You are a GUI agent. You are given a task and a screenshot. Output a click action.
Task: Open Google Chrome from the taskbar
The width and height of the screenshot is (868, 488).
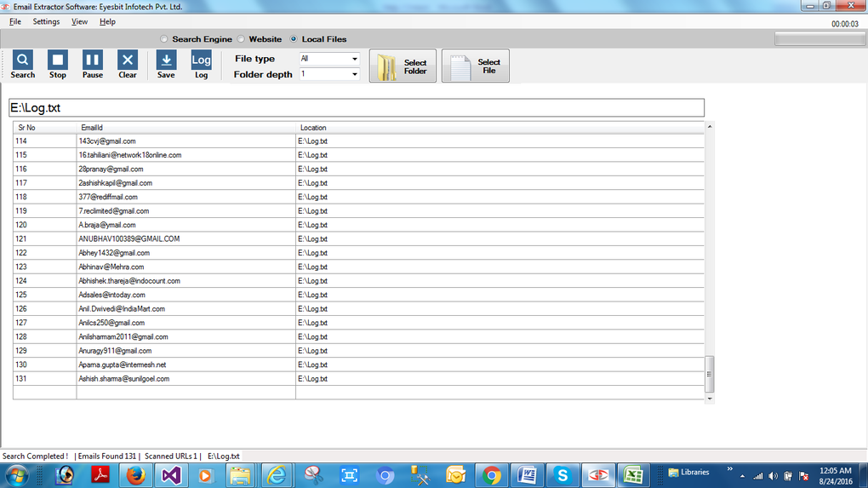click(x=491, y=476)
